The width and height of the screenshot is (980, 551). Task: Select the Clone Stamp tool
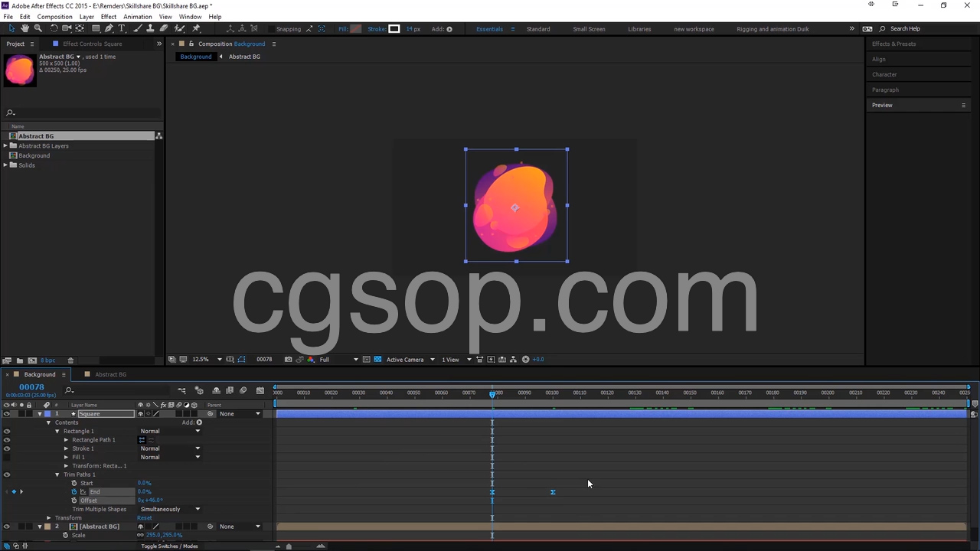pyautogui.click(x=151, y=28)
